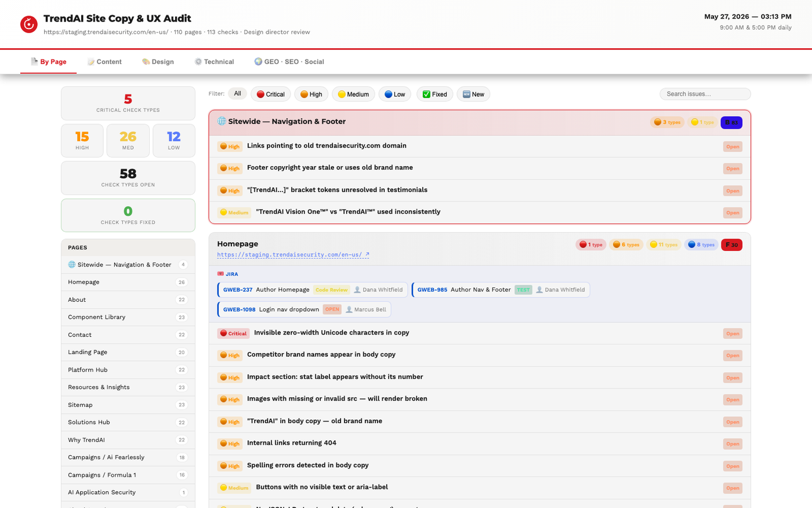The width and height of the screenshot is (812, 508).
Task: Select the All filter chip
Action: tap(238, 93)
